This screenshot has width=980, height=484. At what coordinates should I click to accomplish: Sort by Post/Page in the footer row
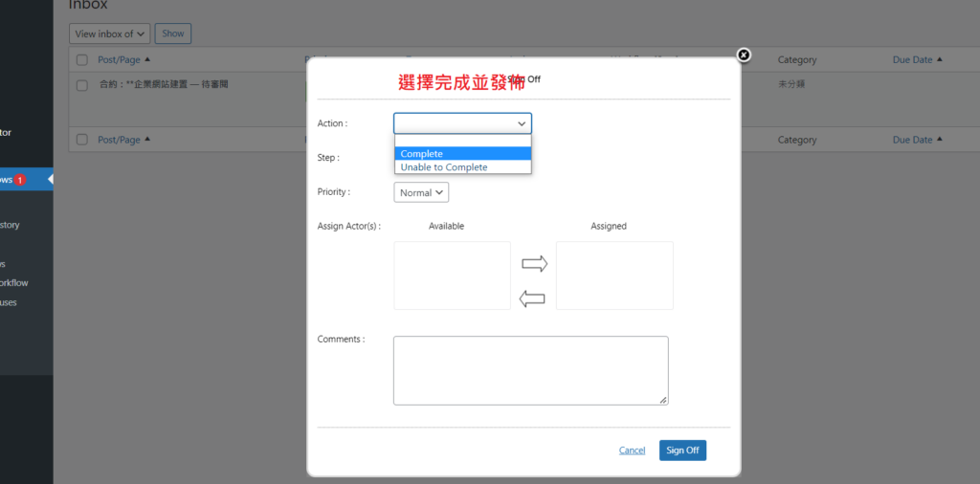[120, 140]
